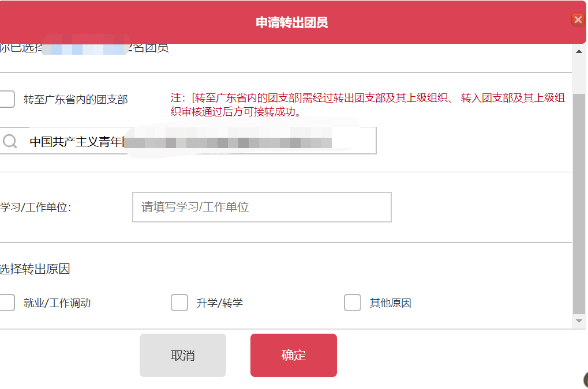Check the 就业/工作调动 reason box
This screenshot has height=389, width=588.
coord(7,303)
